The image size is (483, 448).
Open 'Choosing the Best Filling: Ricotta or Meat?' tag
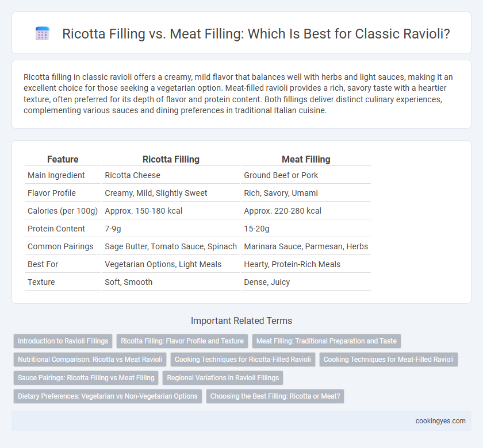click(x=275, y=396)
